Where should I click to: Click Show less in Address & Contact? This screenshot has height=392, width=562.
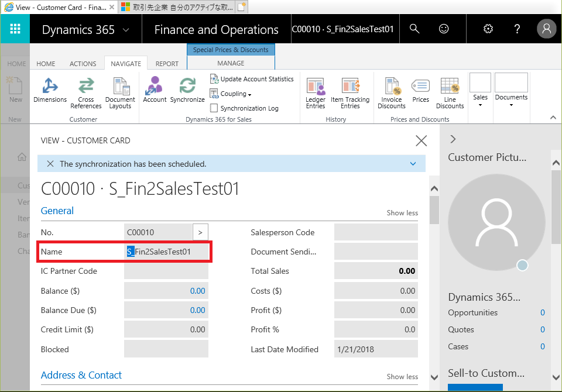point(402,377)
